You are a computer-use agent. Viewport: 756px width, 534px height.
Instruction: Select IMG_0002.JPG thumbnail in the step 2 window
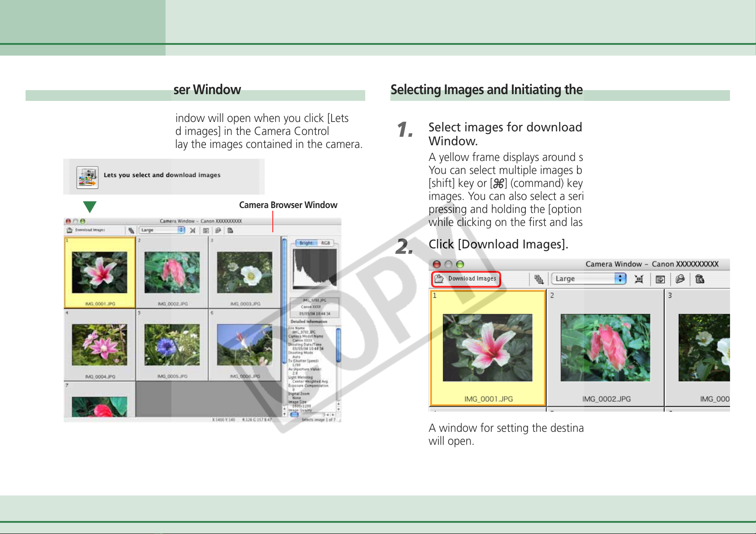605,348
